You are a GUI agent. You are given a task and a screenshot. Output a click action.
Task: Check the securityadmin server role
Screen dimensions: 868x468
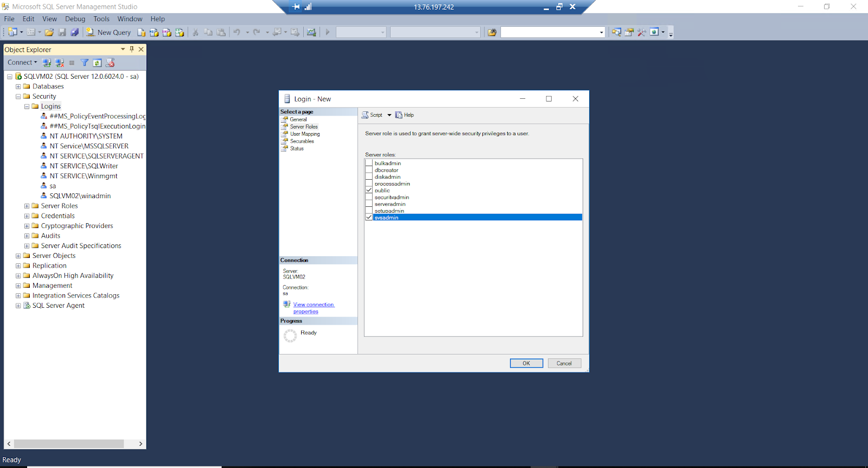pyautogui.click(x=369, y=197)
